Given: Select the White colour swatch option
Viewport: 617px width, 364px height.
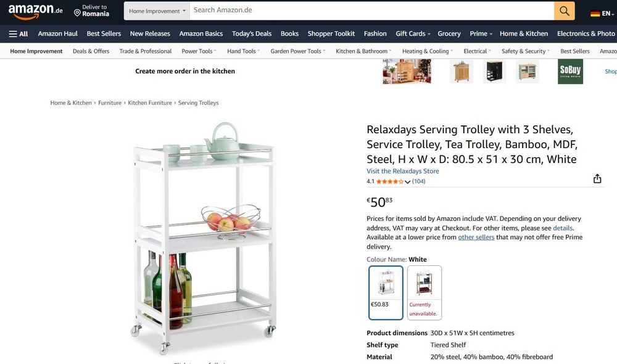Looking at the screenshot, I should (386, 292).
